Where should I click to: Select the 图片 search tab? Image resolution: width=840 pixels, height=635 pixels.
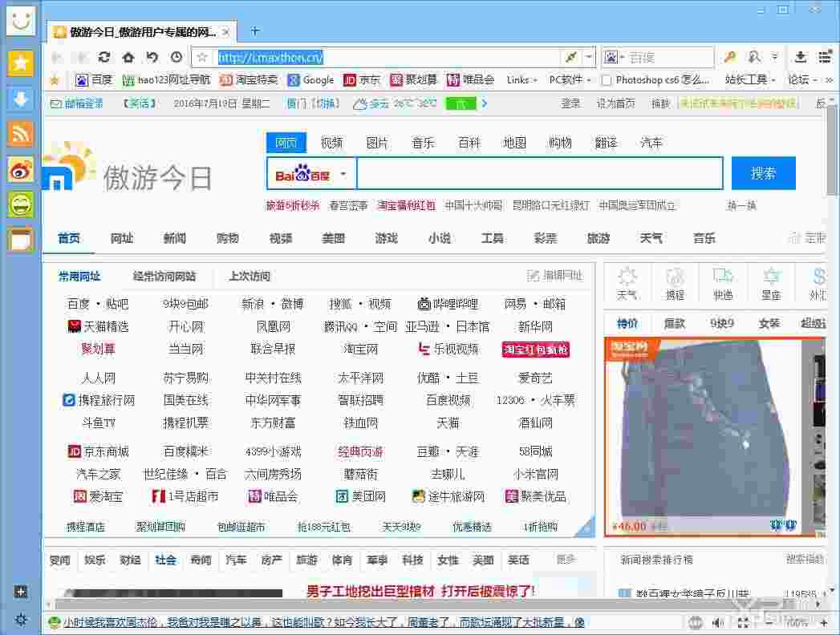point(377,143)
